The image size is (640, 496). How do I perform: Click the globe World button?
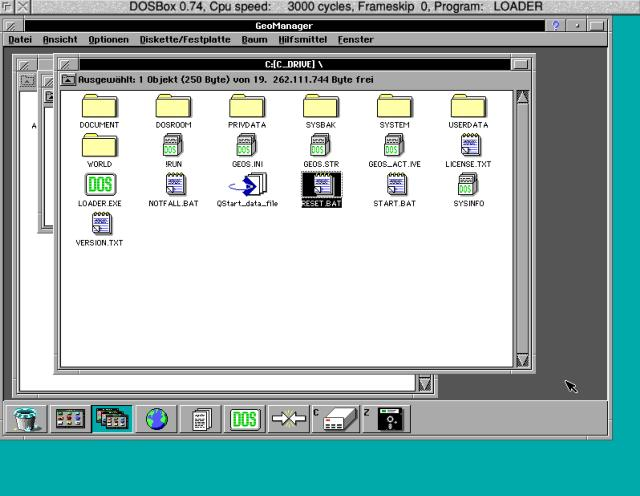(157, 419)
